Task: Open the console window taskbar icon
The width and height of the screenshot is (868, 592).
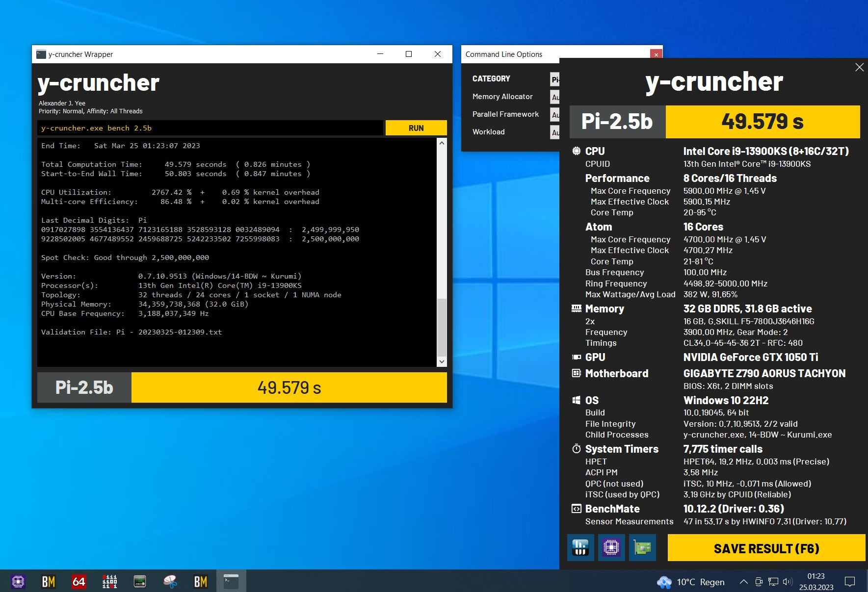Action: 231,582
